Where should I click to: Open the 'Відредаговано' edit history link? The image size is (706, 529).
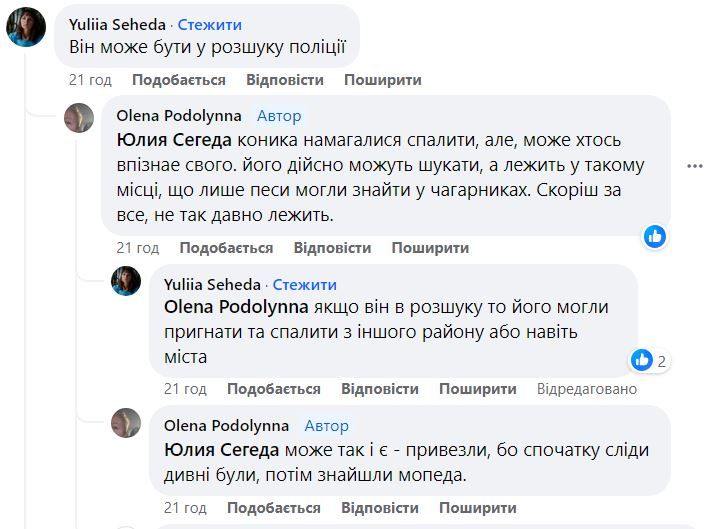pos(586,389)
